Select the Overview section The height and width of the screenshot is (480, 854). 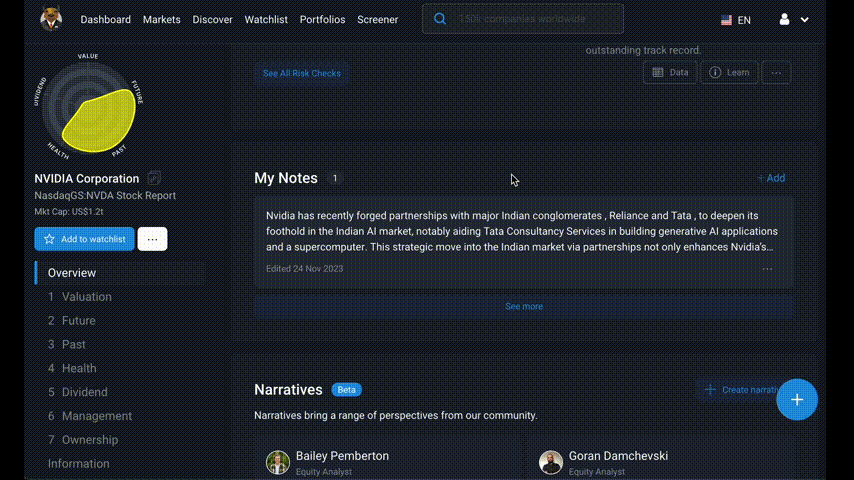pyautogui.click(x=71, y=273)
